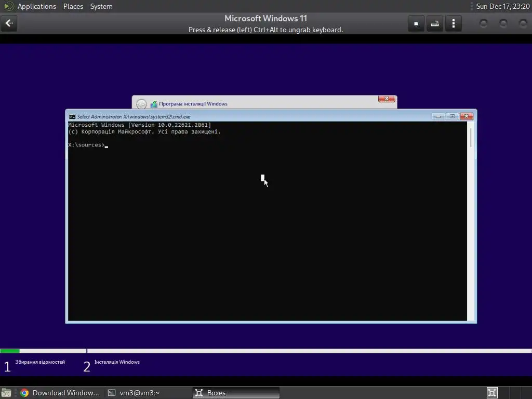
Task: Go back using Boxes back arrow
Action: pyautogui.click(x=9, y=23)
